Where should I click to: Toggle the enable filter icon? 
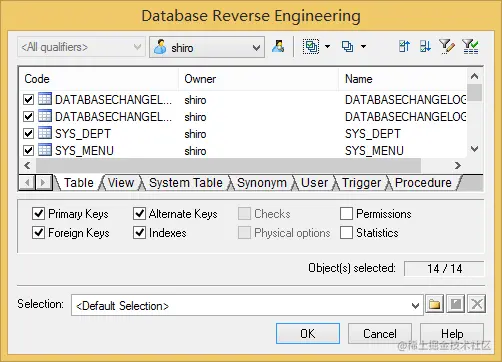click(x=470, y=46)
